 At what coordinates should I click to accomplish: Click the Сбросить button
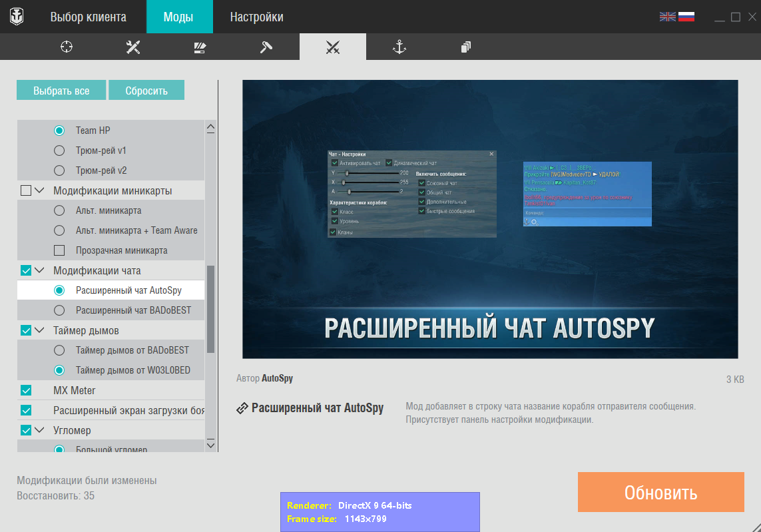coord(146,91)
